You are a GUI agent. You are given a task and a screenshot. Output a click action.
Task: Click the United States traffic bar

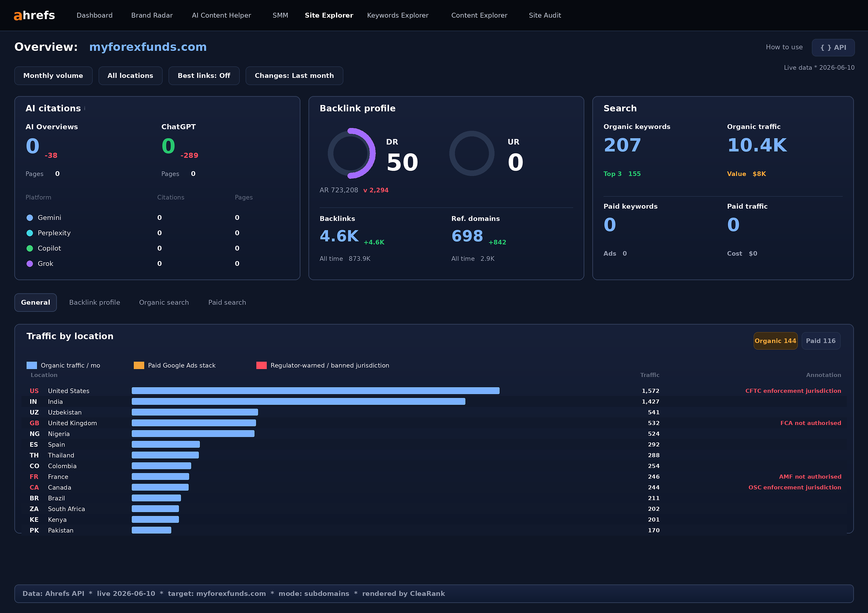[315, 391]
